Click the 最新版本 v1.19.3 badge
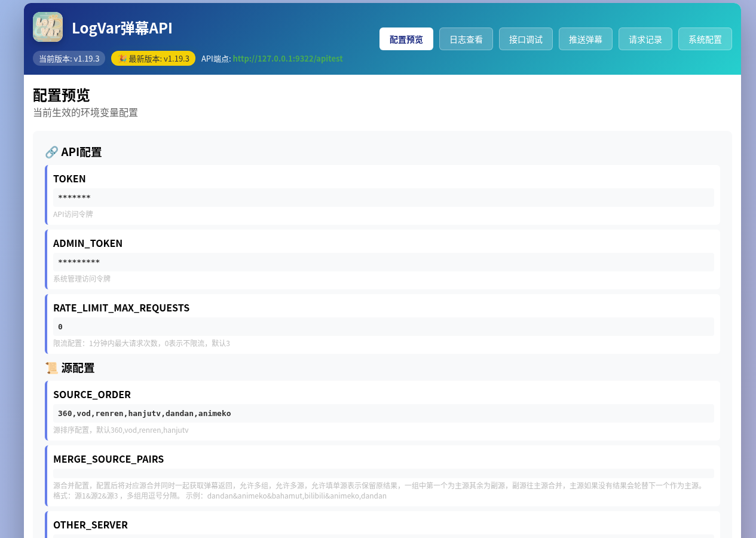The width and height of the screenshot is (756, 538). [153, 59]
